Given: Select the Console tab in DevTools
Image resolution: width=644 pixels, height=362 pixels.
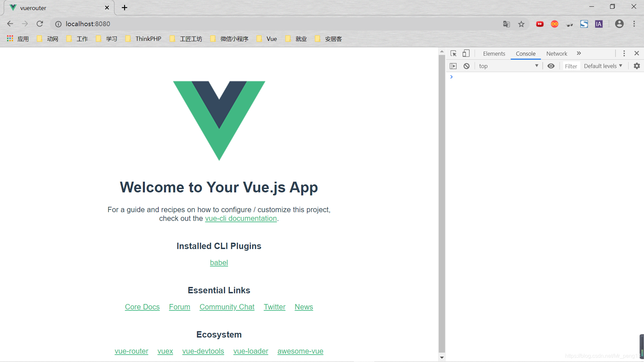Looking at the screenshot, I should [x=526, y=53].
